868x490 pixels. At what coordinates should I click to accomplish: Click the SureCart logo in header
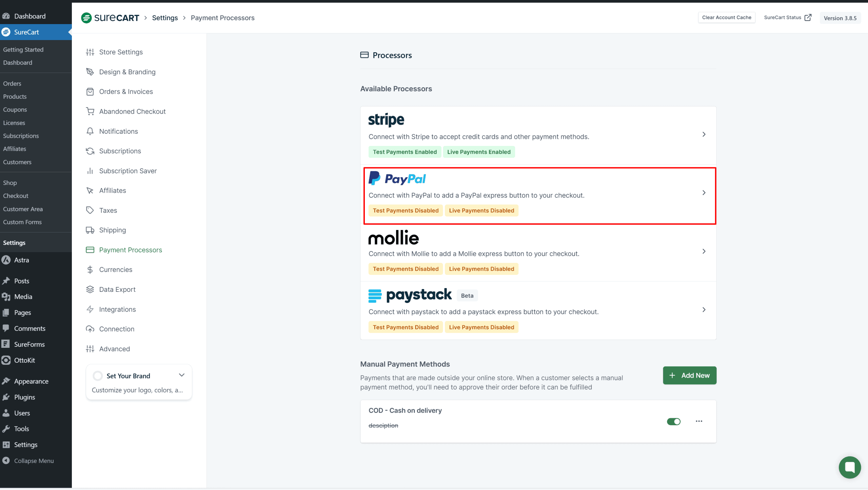tap(110, 18)
